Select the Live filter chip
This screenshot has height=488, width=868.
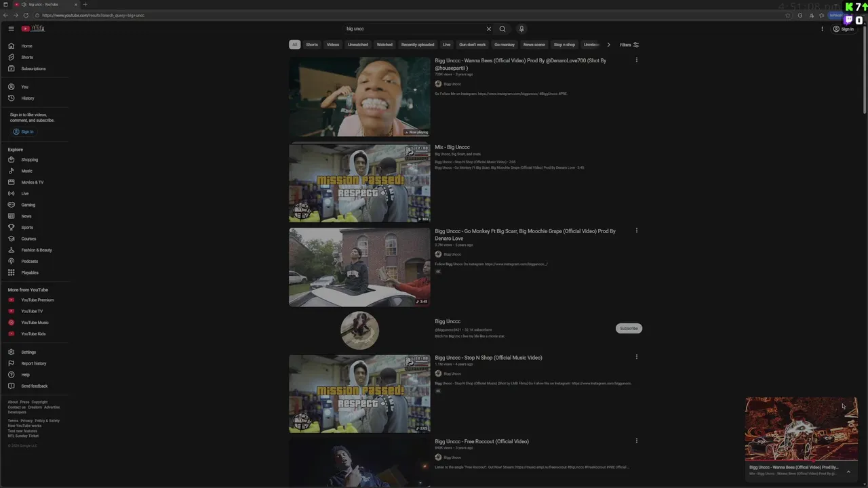pyautogui.click(x=446, y=45)
